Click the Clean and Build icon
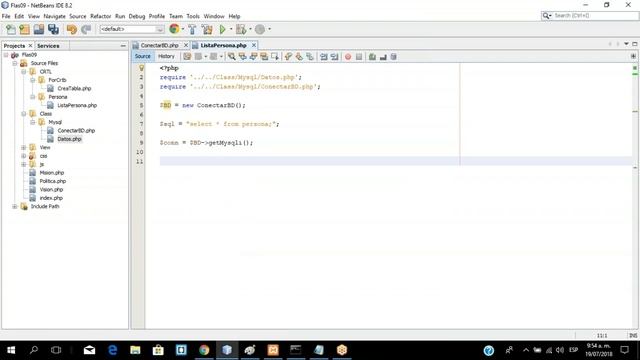Image resolution: width=640 pixels, height=360 pixels. tap(207, 29)
